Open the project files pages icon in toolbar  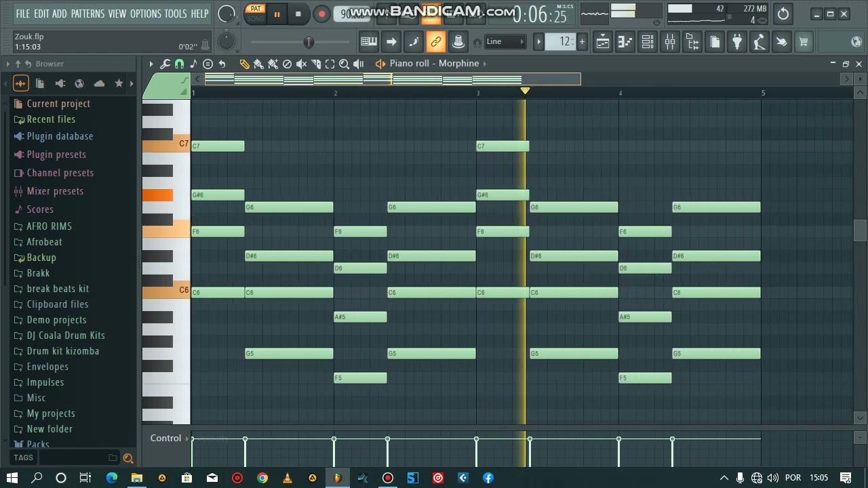click(x=715, y=42)
